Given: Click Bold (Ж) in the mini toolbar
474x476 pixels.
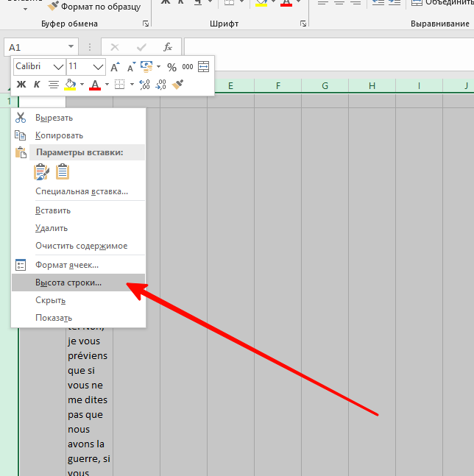Looking at the screenshot, I should [21, 85].
